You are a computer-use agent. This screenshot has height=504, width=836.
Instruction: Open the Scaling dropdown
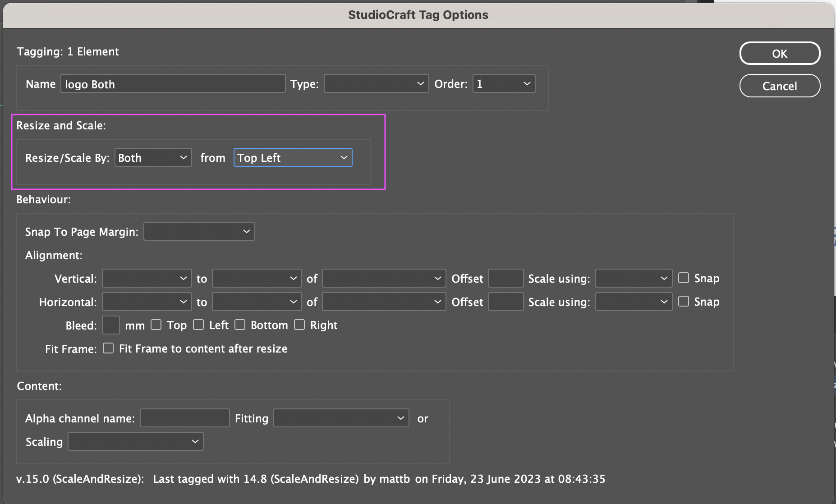(136, 441)
